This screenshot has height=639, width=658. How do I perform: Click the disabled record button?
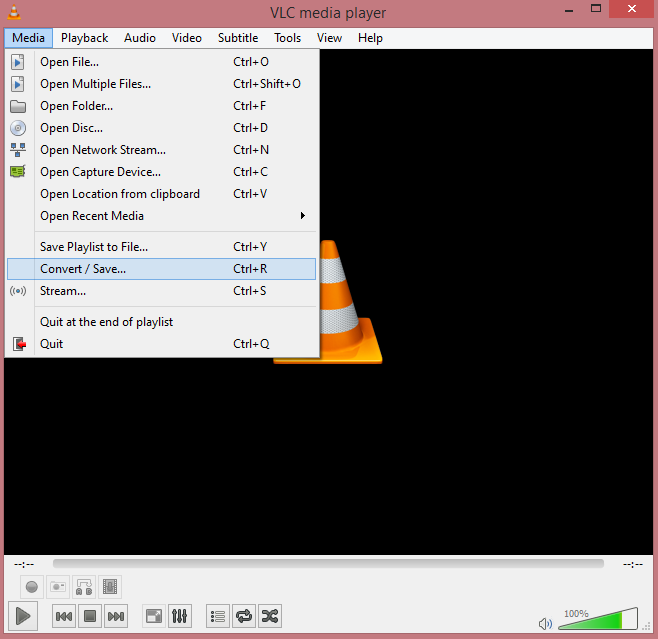pyautogui.click(x=31, y=587)
